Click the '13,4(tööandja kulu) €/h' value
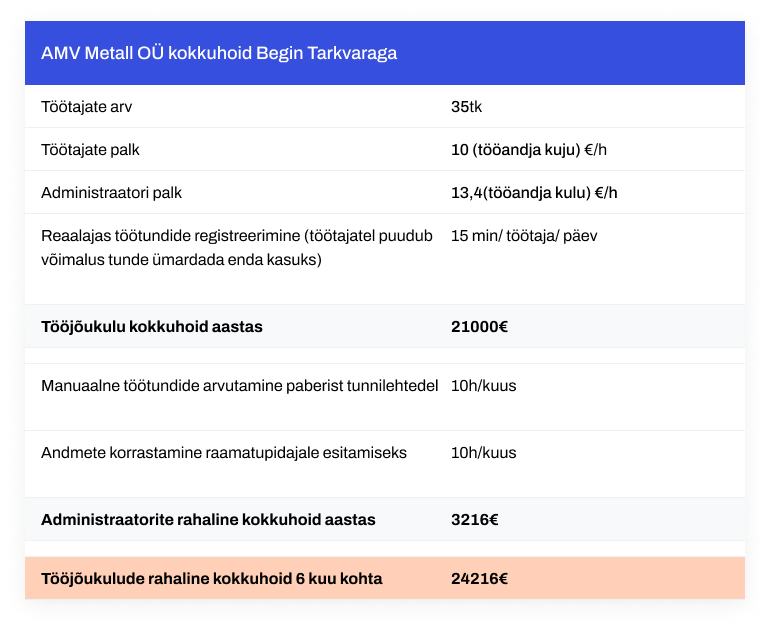The image size is (770, 629). point(534,192)
